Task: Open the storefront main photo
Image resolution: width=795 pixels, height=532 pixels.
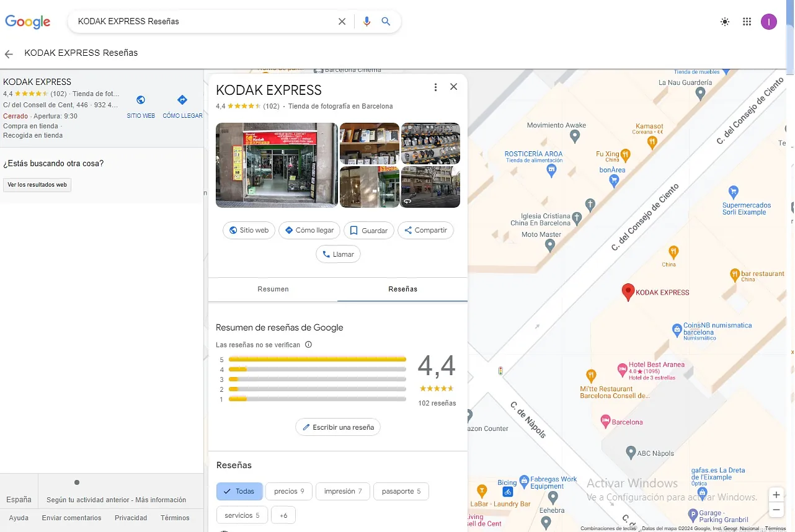Action: click(x=277, y=165)
